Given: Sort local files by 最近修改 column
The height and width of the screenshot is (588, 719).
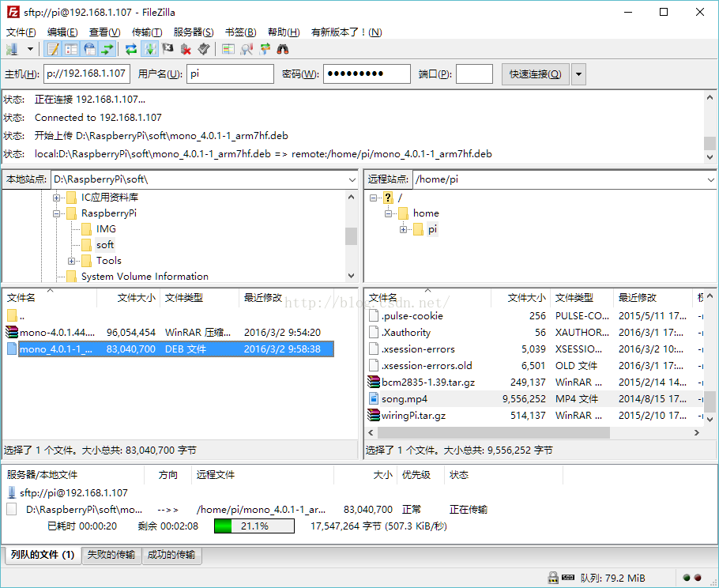Looking at the screenshot, I should (x=286, y=298).
